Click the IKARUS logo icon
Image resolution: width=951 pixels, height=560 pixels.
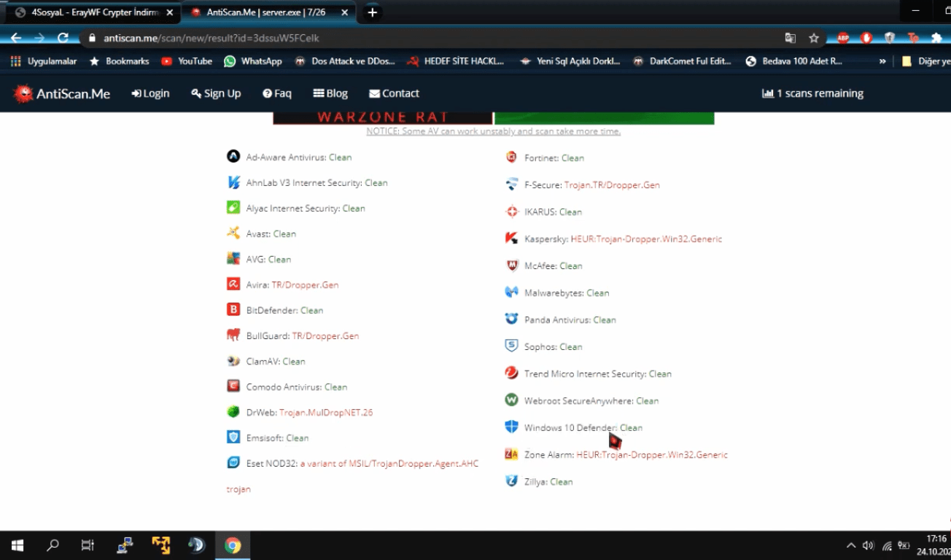[511, 211]
